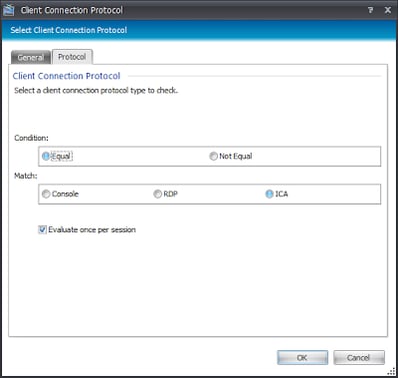
Task: Toggle Evaluate once per session checkbox
Action: click(42, 230)
